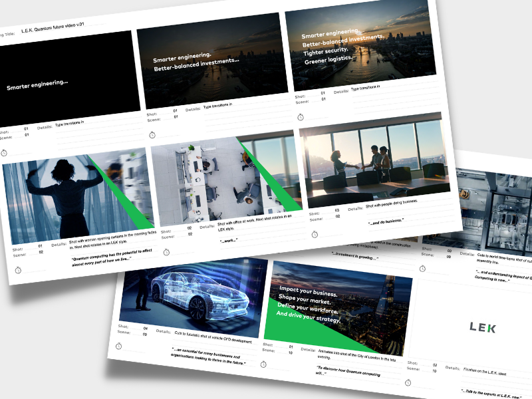This screenshot has height=399, width=532.
Task: Select the 'Impact your business' city frame
Action: 339,303
